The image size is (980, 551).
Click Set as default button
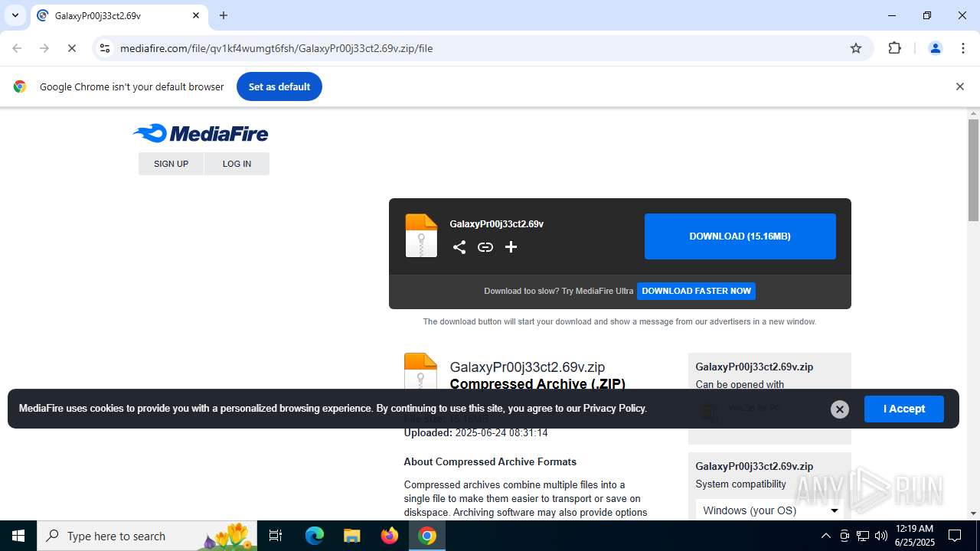[x=279, y=86]
